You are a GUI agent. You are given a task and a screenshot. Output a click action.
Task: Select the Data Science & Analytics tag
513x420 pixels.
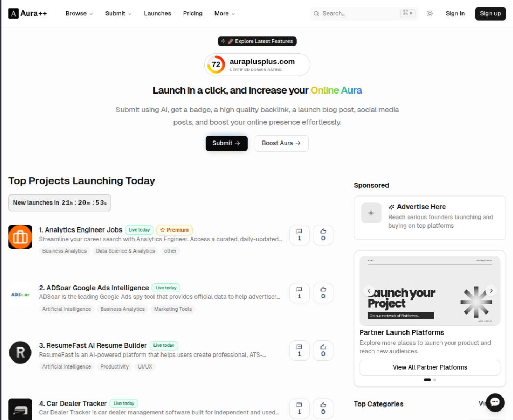[125, 251]
